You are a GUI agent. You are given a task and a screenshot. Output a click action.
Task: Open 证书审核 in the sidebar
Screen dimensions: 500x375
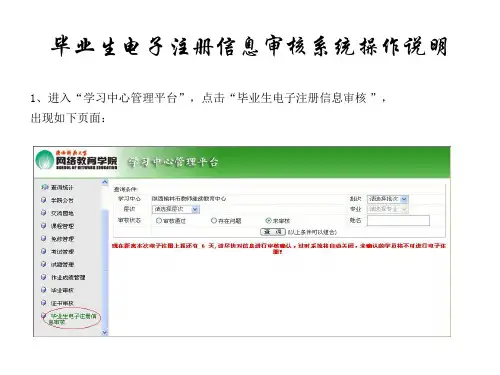coord(62,303)
